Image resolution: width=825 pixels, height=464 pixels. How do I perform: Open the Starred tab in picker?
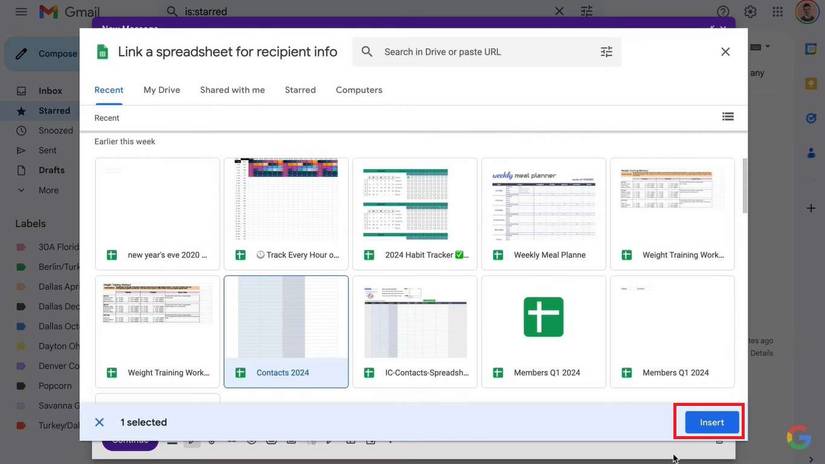[300, 90]
